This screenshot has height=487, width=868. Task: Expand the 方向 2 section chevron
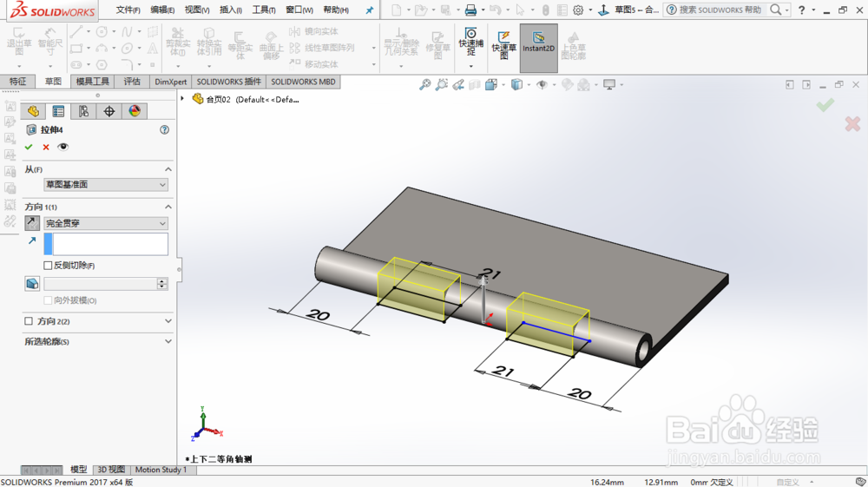tap(168, 321)
